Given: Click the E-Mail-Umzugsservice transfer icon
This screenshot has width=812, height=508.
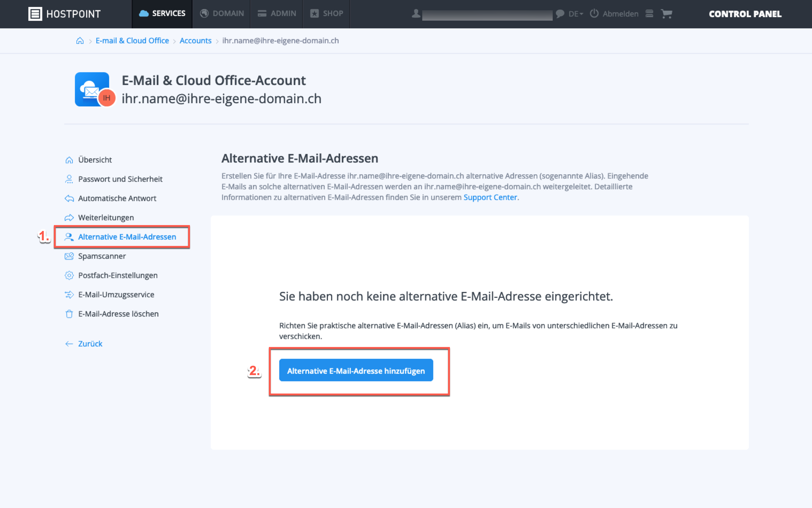Looking at the screenshot, I should (69, 295).
